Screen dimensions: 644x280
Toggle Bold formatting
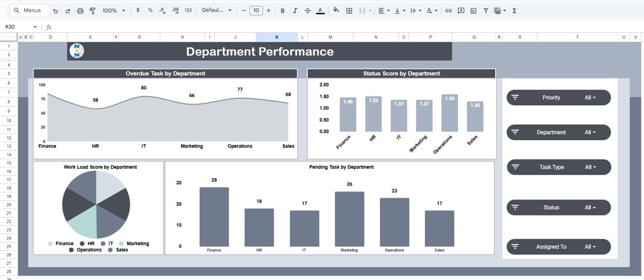[x=282, y=11]
